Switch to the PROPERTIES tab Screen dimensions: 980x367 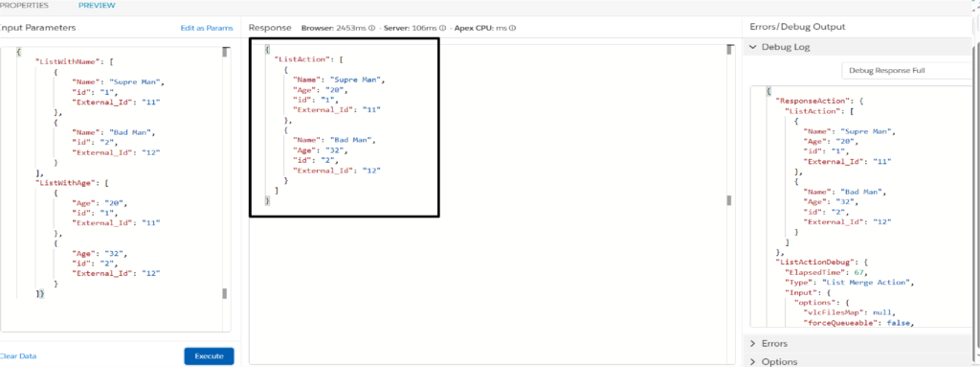24,6
